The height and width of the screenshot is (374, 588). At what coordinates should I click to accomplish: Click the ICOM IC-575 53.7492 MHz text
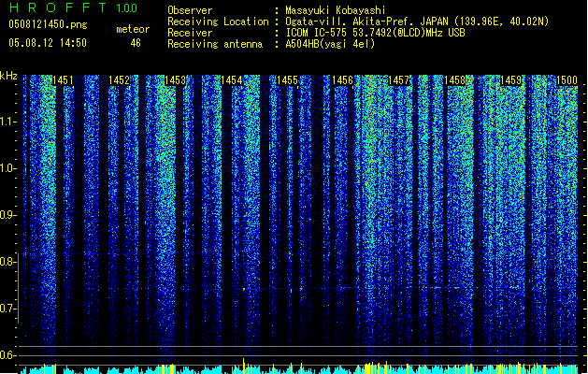375,33
